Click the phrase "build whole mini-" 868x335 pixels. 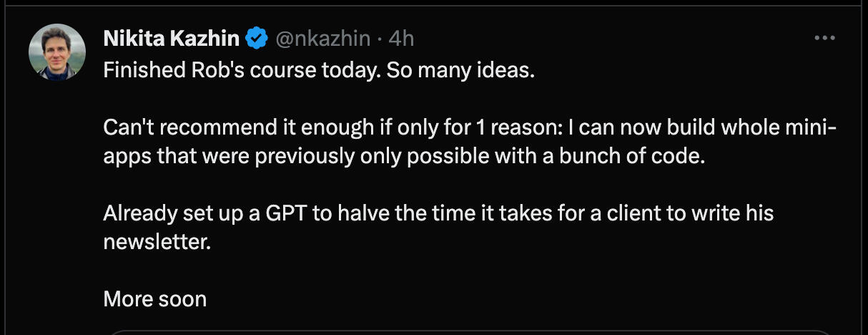tap(751, 128)
